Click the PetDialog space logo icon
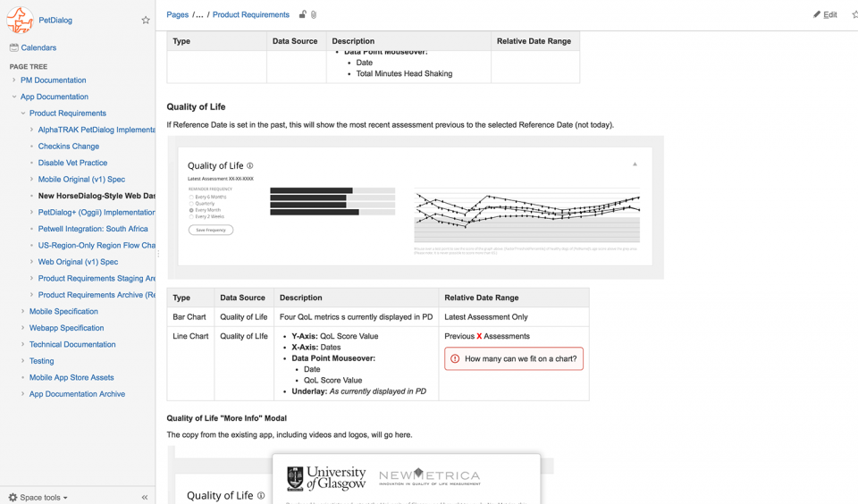Viewport: 858px width, 504px height. point(21,20)
